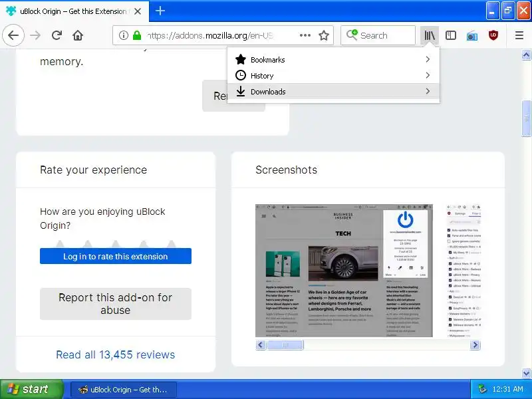Click the 12:31 AM taskbar clock

point(507,389)
